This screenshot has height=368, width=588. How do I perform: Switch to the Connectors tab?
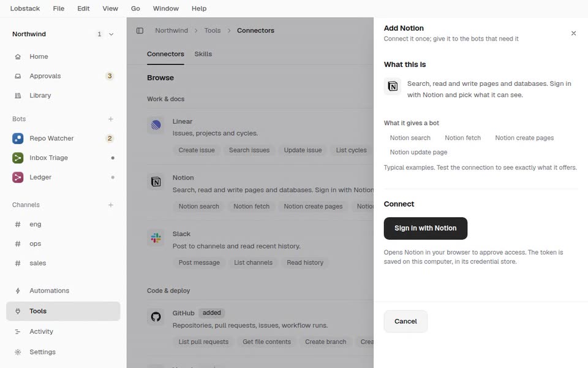(165, 54)
